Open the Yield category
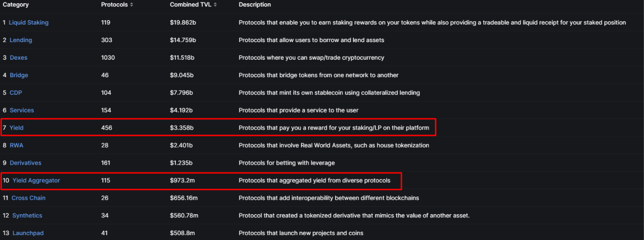Image resolution: width=644 pixels, height=240 pixels. click(x=16, y=128)
